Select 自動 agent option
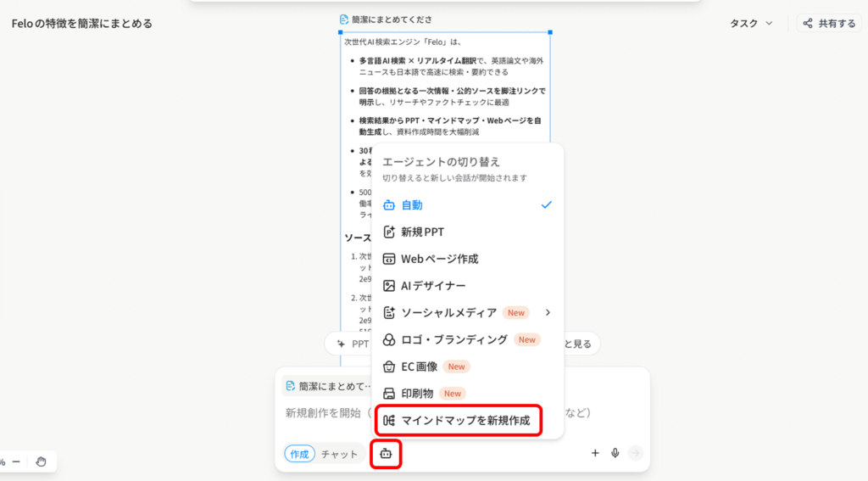Image resolution: width=868 pixels, height=481 pixels. 412,204
